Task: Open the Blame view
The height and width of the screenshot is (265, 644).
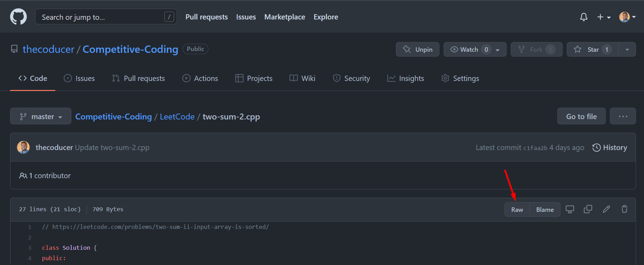Action: coord(545,210)
